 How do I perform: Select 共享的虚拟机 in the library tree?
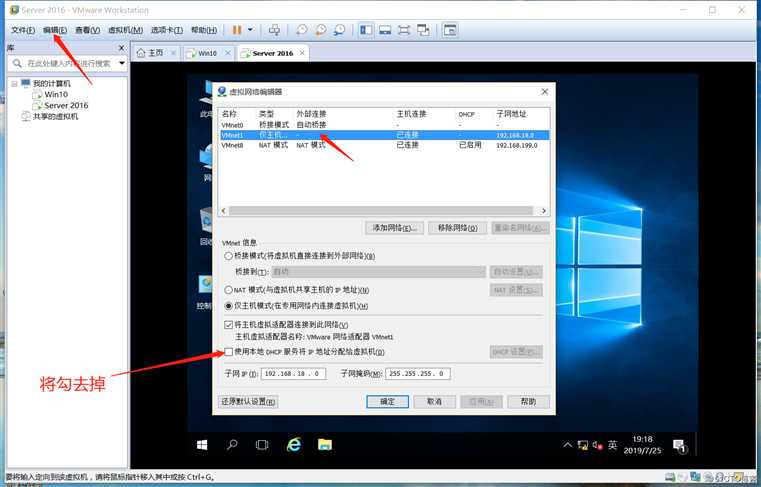(x=55, y=117)
